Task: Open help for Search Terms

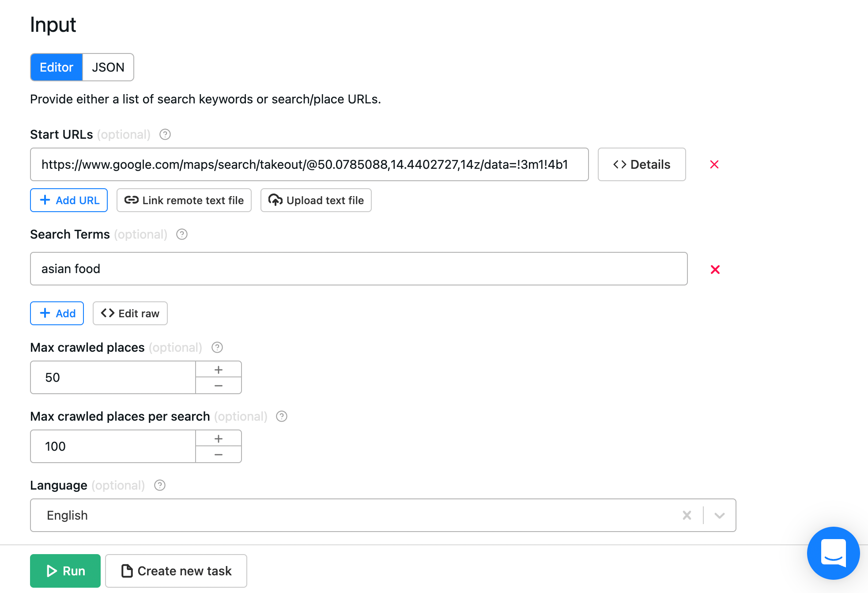Action: 182,234
